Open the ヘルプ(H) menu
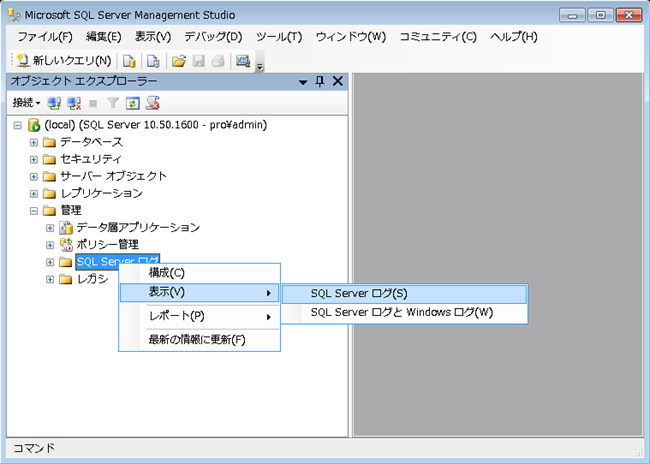The image size is (650, 464). (x=514, y=37)
